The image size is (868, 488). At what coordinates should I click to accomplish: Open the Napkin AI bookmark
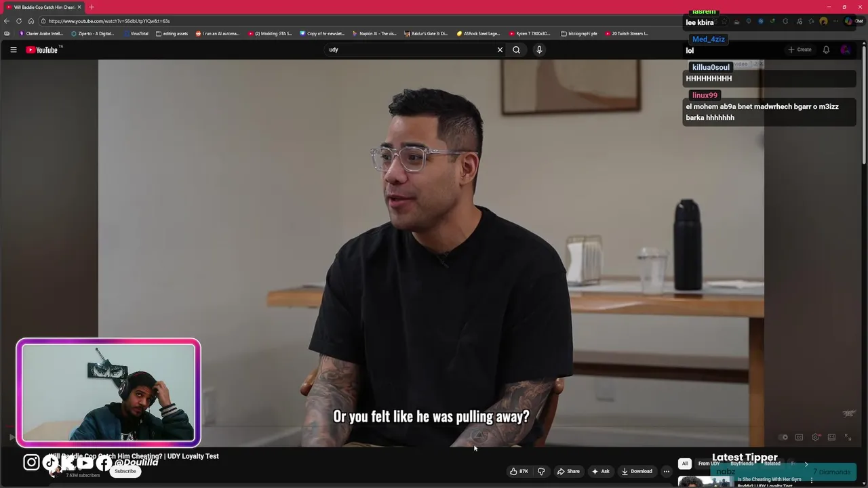coord(374,33)
